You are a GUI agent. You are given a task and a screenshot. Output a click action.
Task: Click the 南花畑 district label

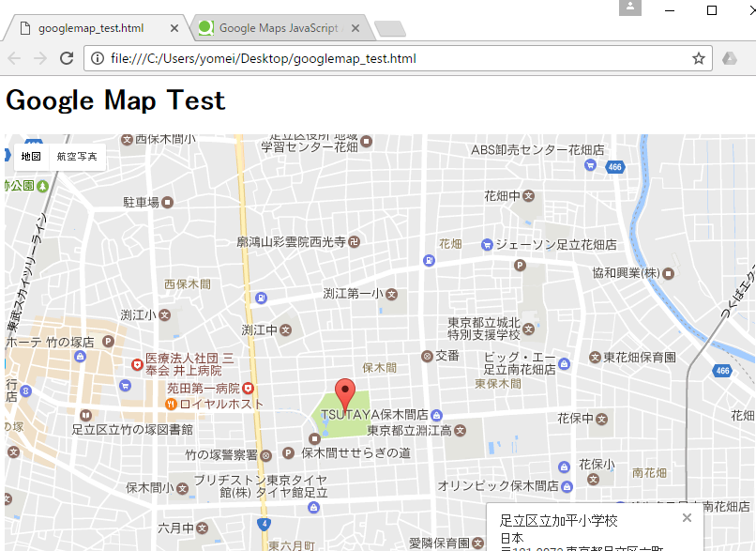coord(649,472)
